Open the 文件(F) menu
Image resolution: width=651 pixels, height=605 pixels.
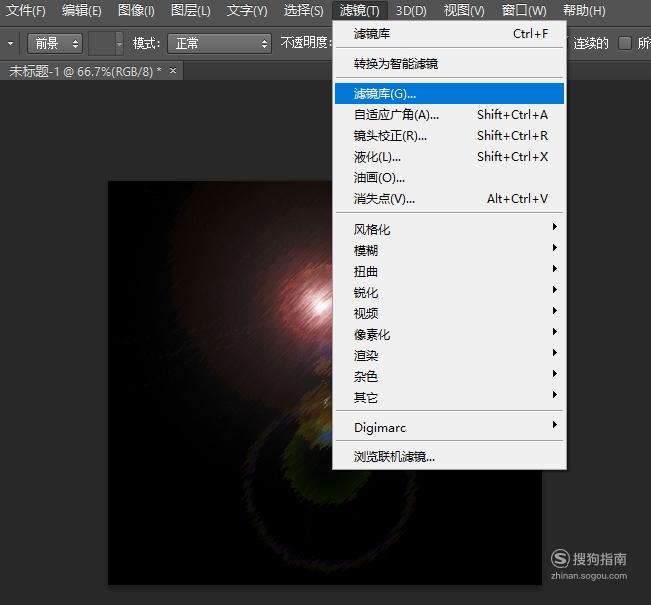click(25, 10)
